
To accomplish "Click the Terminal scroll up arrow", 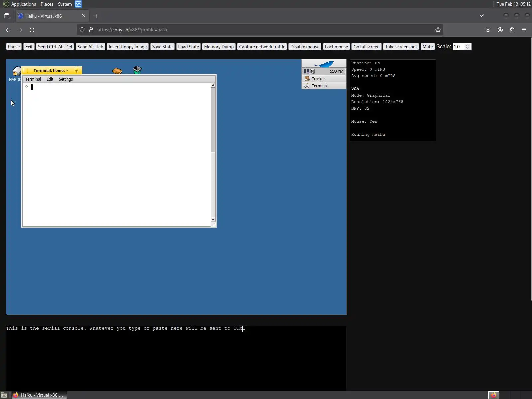I will coord(213,85).
